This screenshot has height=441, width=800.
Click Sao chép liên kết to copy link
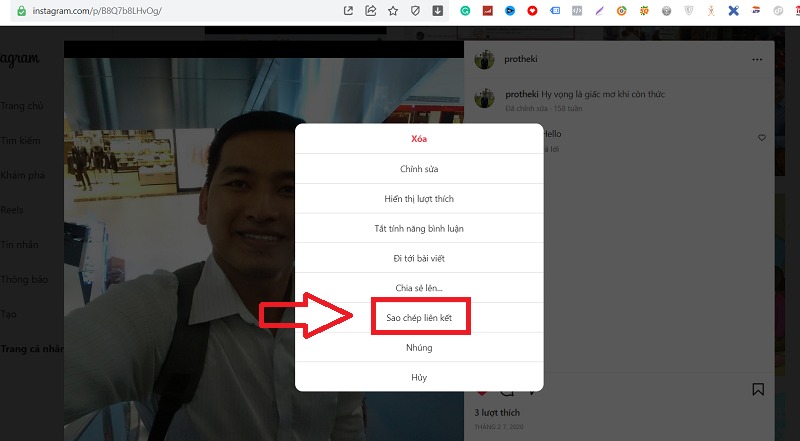pos(418,319)
